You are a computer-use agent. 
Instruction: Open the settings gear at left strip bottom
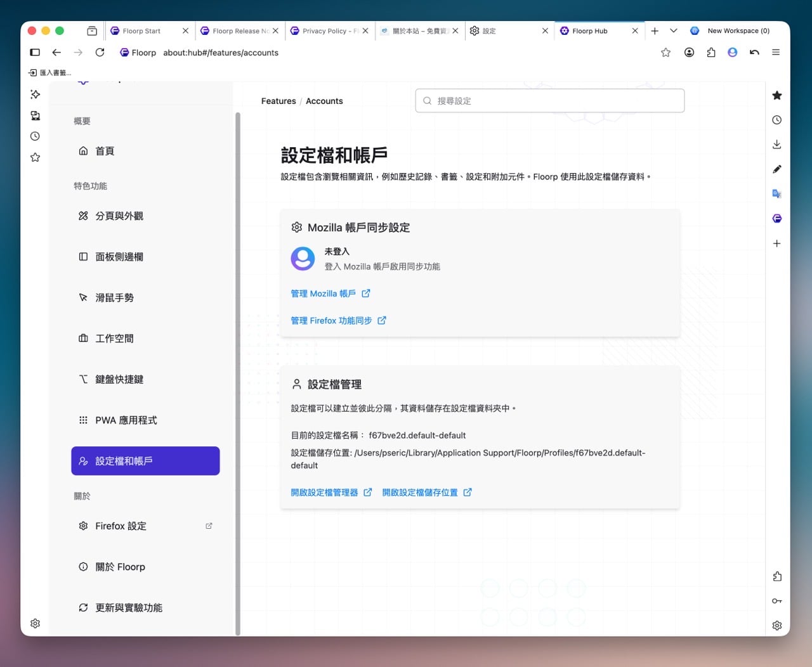(x=36, y=624)
